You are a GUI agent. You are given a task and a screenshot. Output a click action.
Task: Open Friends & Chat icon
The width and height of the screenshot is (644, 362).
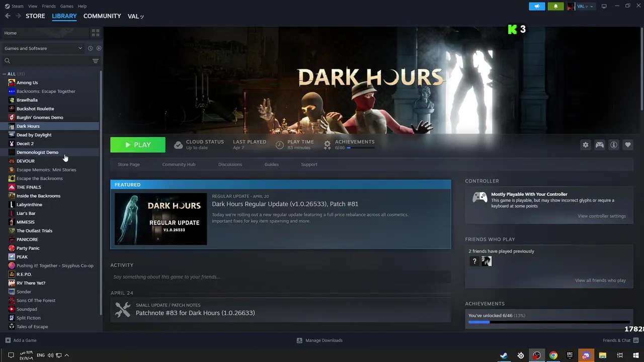pos(635,340)
